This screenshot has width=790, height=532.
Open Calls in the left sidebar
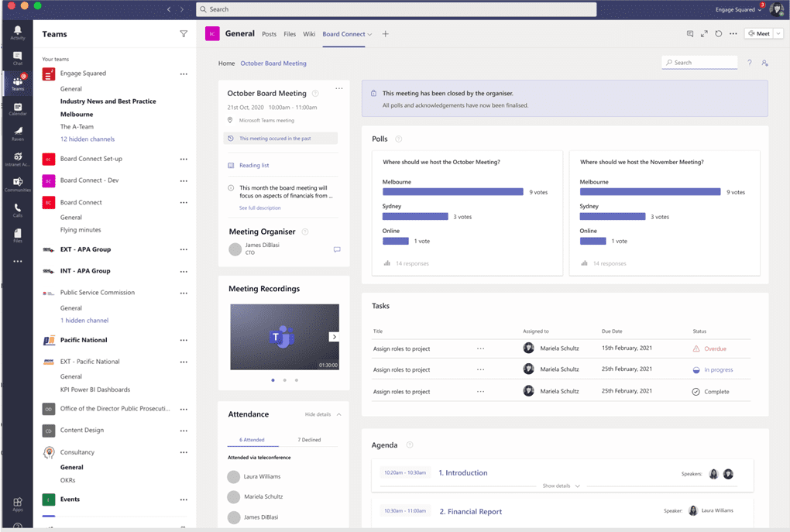click(x=17, y=210)
